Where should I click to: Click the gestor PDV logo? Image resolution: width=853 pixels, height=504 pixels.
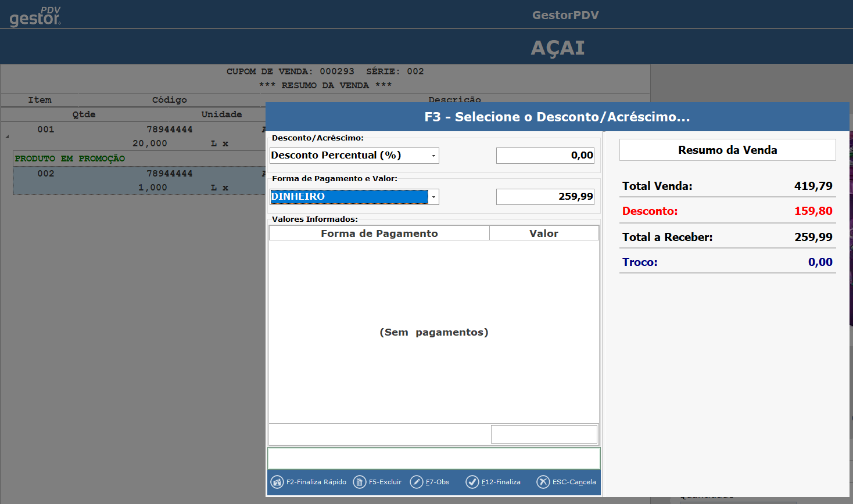click(x=35, y=17)
